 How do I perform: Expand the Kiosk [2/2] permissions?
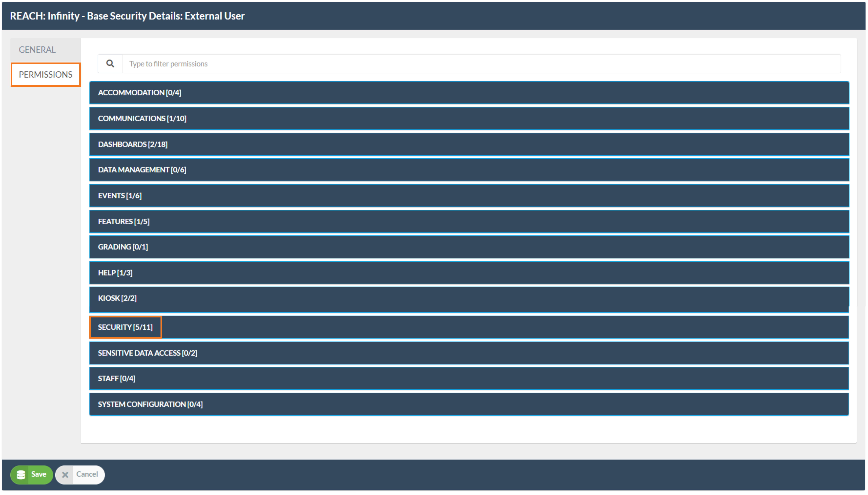(117, 298)
